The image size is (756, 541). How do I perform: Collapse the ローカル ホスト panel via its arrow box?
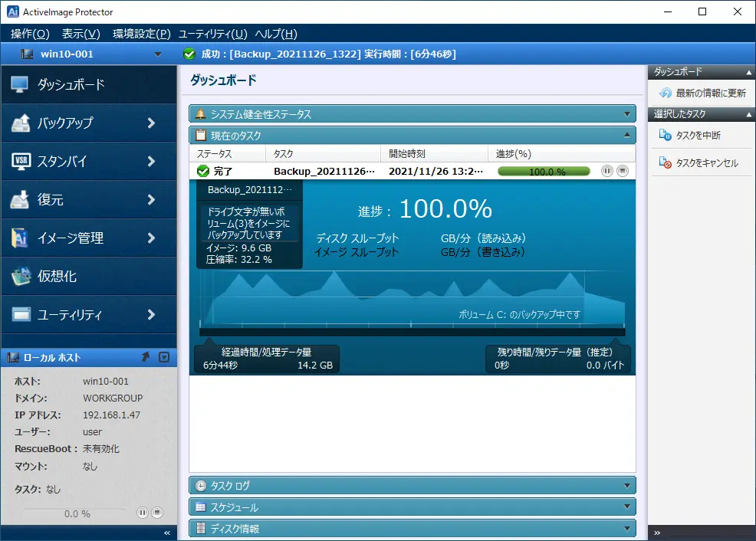coord(163,357)
